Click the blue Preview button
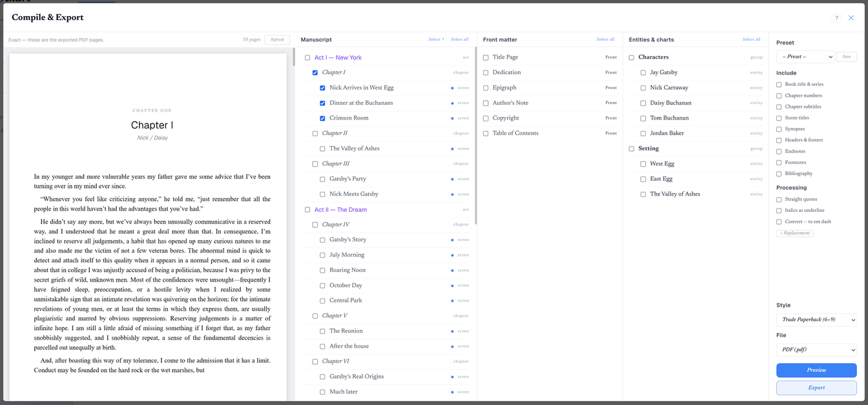 click(816, 370)
